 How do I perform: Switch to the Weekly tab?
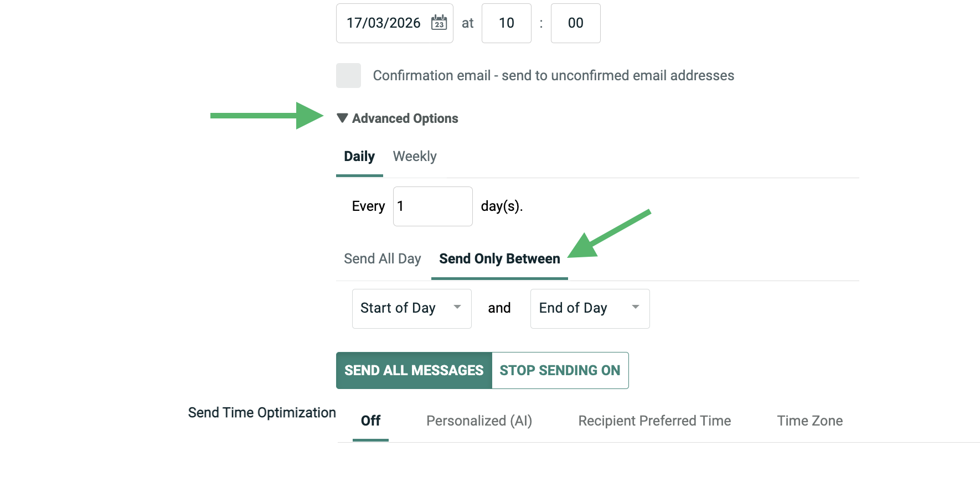(x=415, y=157)
